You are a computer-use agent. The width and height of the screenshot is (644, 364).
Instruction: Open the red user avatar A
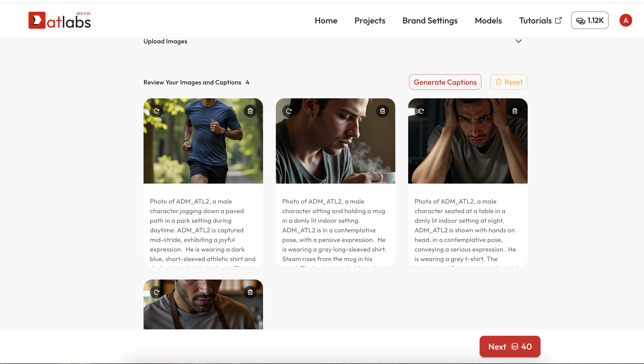[x=625, y=21]
